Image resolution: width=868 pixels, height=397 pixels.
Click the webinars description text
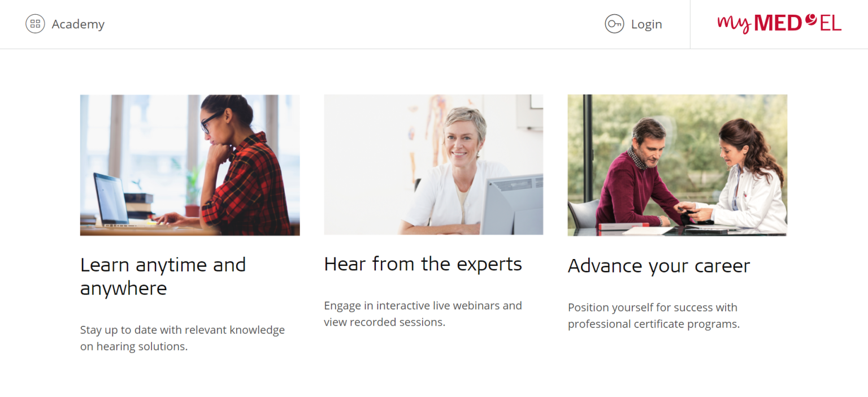click(423, 314)
